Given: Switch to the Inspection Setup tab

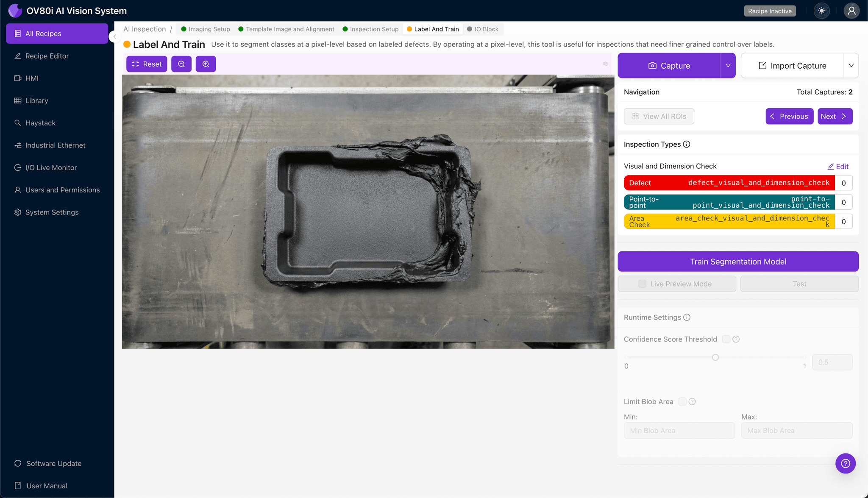Looking at the screenshot, I should [370, 29].
